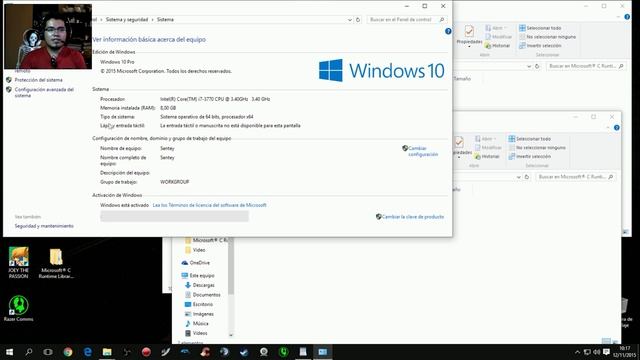Viewport: 640px width, 360px height.
Task: Open File Explorer from the taskbar
Action: coord(107,352)
